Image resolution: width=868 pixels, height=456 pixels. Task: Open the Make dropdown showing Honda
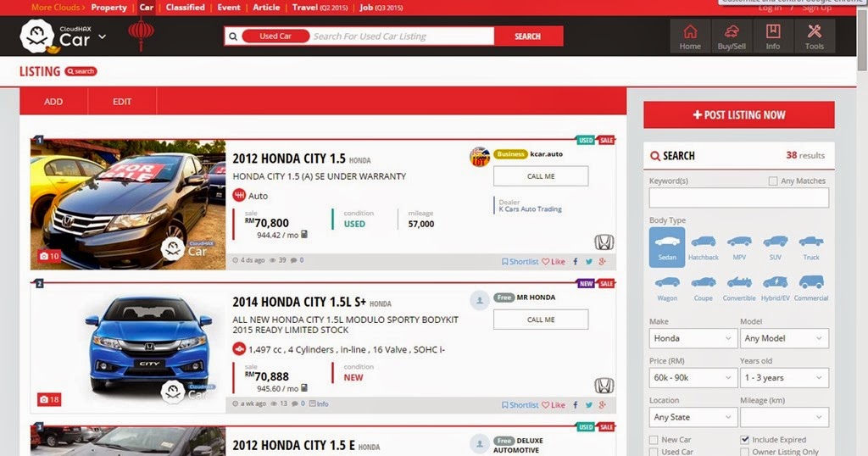693,338
